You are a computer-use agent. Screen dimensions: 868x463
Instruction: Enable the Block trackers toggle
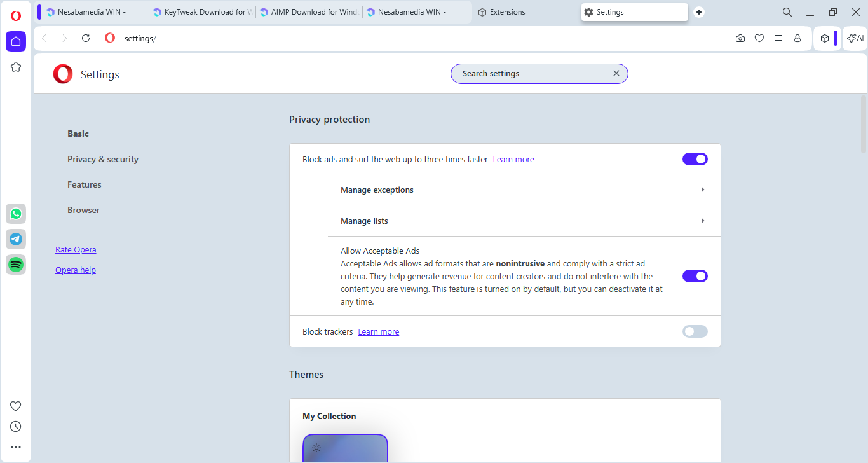[x=695, y=331]
